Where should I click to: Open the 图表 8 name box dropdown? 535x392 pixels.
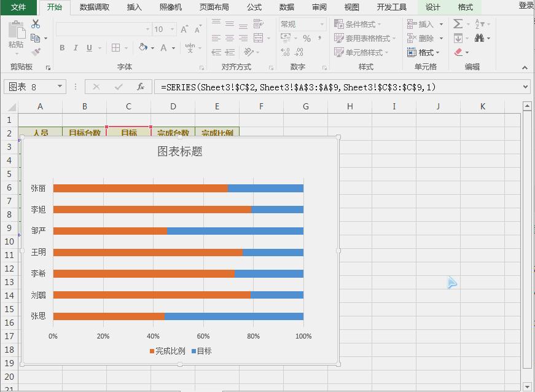click(59, 87)
